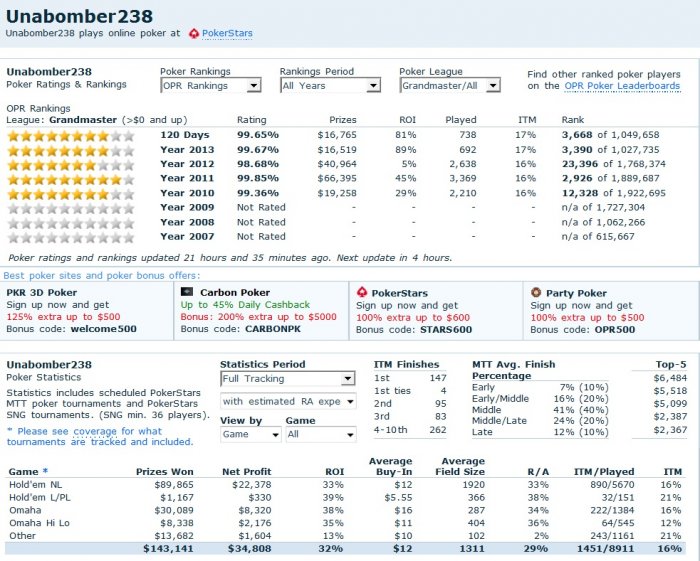
Task: Click the grey stars for Year 2009
Action: 71,208
